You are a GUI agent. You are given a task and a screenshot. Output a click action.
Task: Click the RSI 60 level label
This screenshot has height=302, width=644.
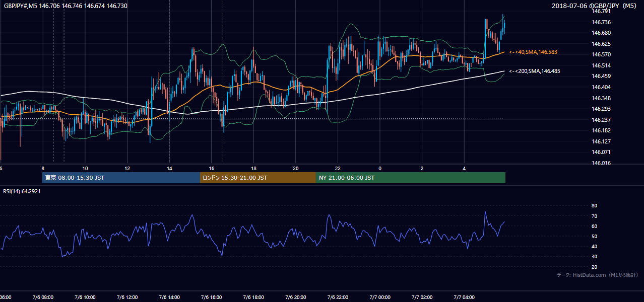click(595, 226)
